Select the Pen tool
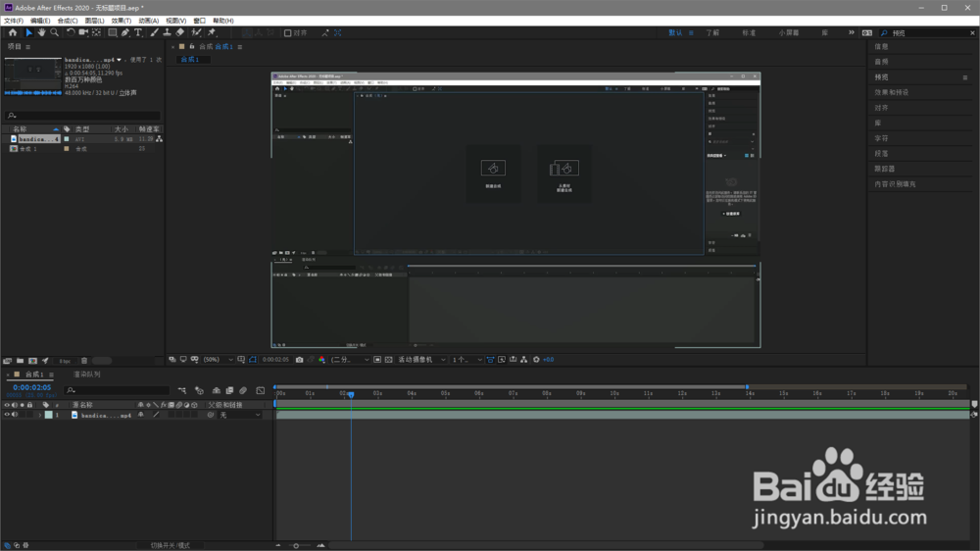980x551 pixels. (125, 32)
